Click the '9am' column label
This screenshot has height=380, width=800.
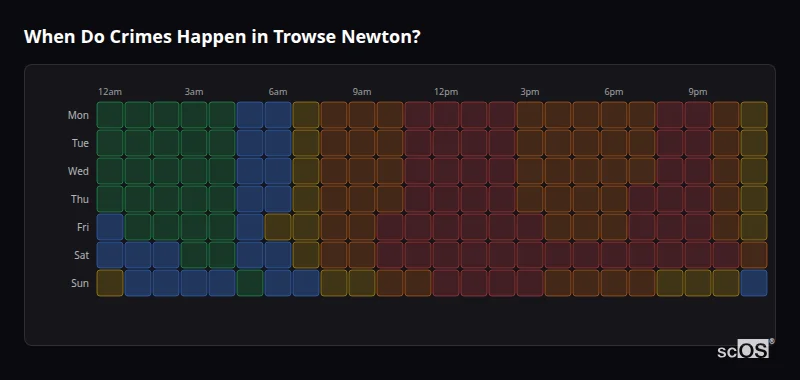point(362,92)
